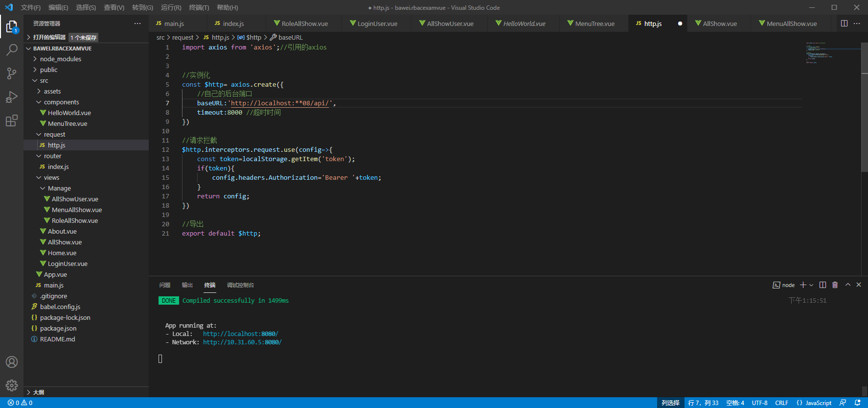Switch to the LoginUser.vue editor tab
The width and height of the screenshot is (868, 408).
(x=377, y=24)
